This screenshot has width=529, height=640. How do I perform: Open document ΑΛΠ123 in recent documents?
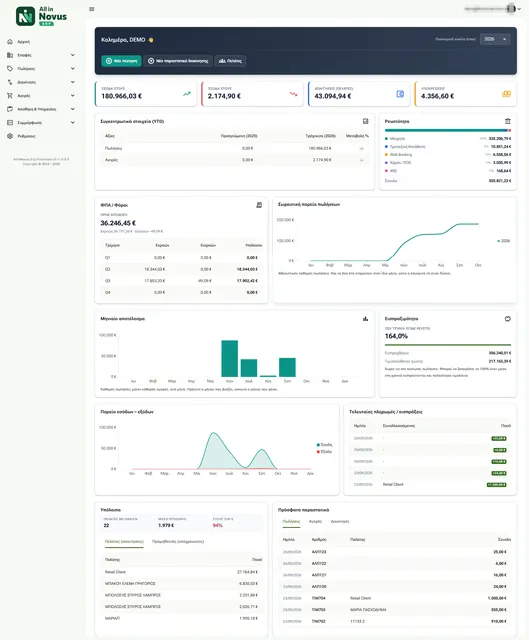pos(319,552)
